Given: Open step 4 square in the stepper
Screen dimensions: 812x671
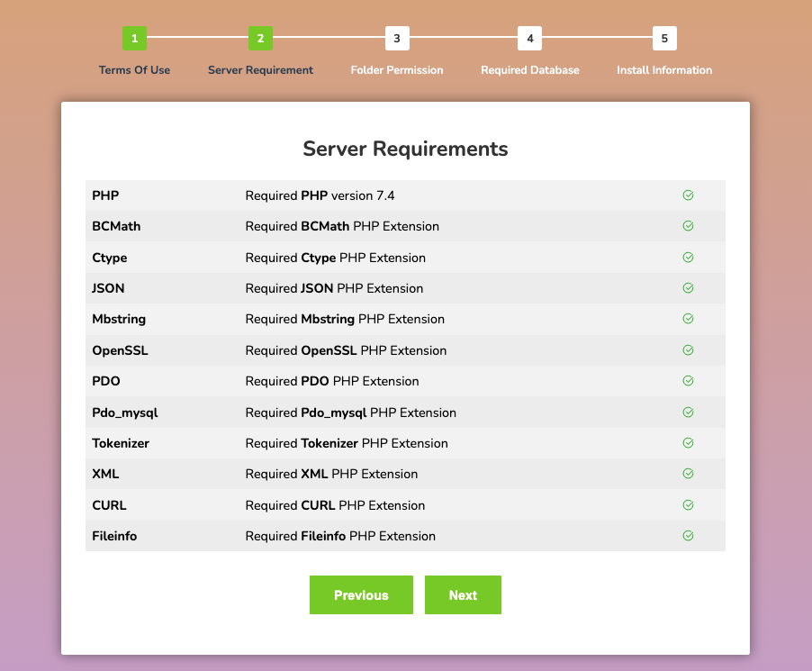Looking at the screenshot, I should click(529, 39).
